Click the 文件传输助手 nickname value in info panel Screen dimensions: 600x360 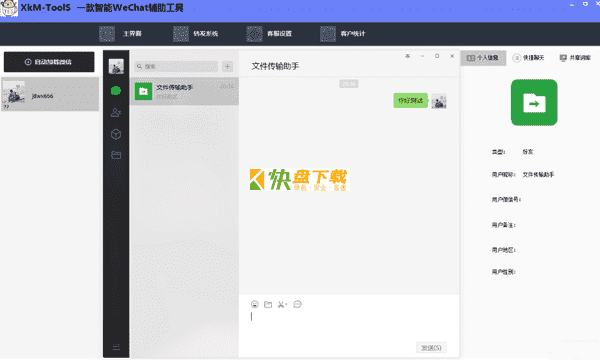pyautogui.click(x=538, y=175)
